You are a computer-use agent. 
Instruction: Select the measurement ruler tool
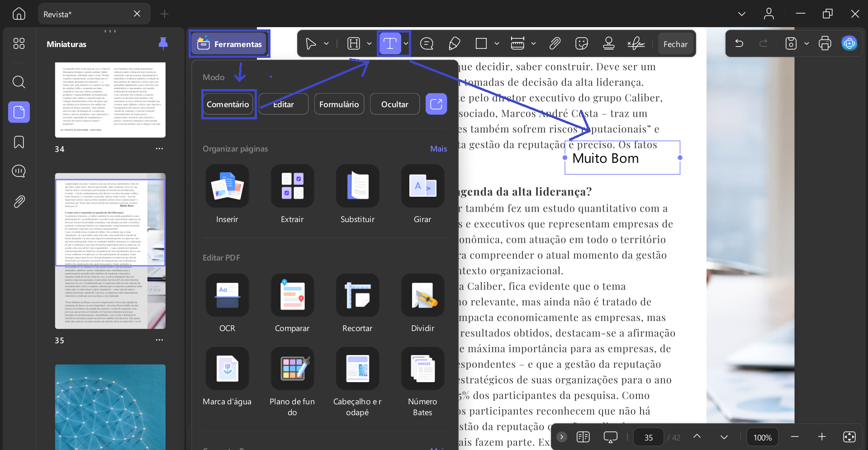tap(517, 44)
